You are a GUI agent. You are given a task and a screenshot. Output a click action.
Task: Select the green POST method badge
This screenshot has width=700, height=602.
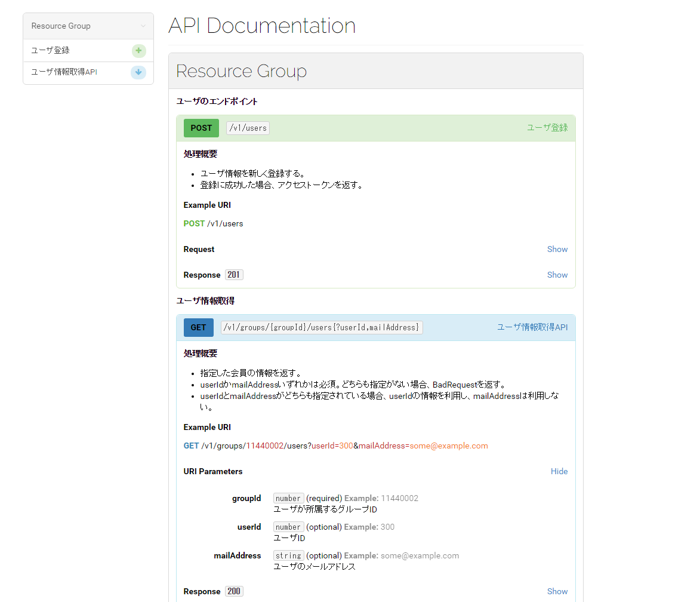[x=201, y=128]
